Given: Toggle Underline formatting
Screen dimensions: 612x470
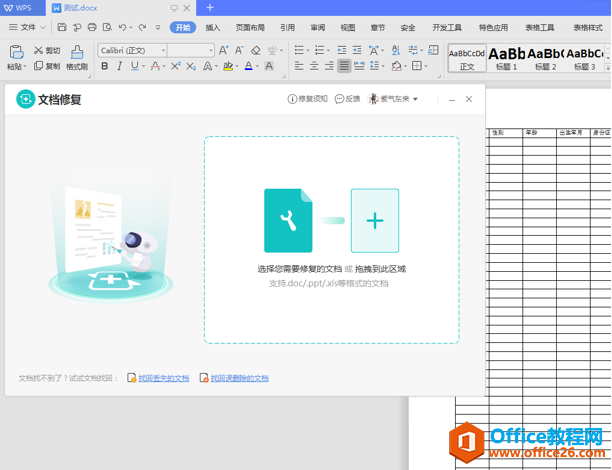Looking at the screenshot, I should (135, 66).
